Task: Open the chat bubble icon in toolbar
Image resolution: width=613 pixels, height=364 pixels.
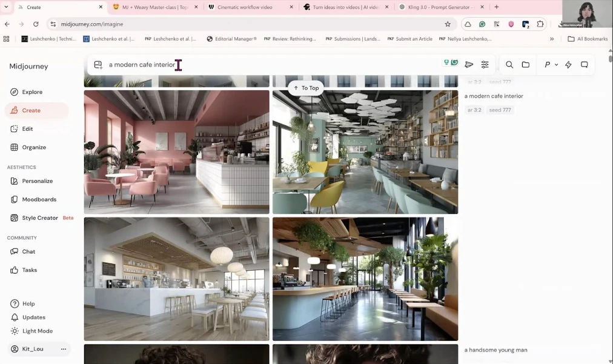Action: [585, 65]
